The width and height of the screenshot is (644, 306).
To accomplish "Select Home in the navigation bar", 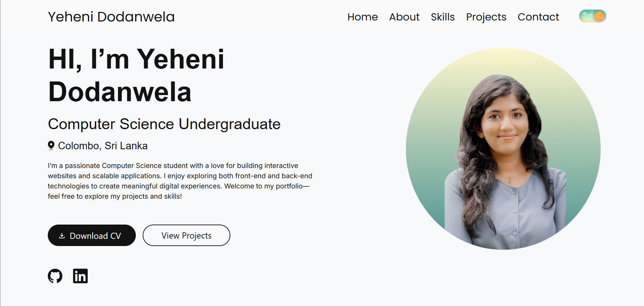I will [362, 17].
